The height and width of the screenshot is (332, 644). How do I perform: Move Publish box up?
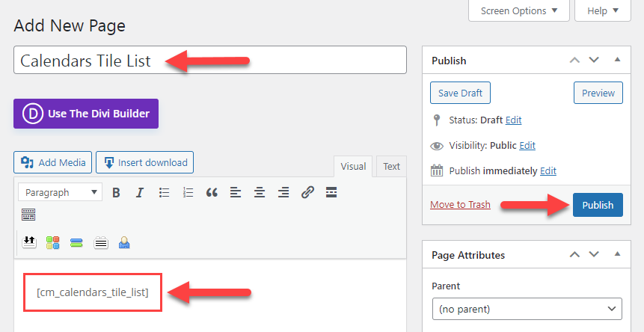coord(574,60)
